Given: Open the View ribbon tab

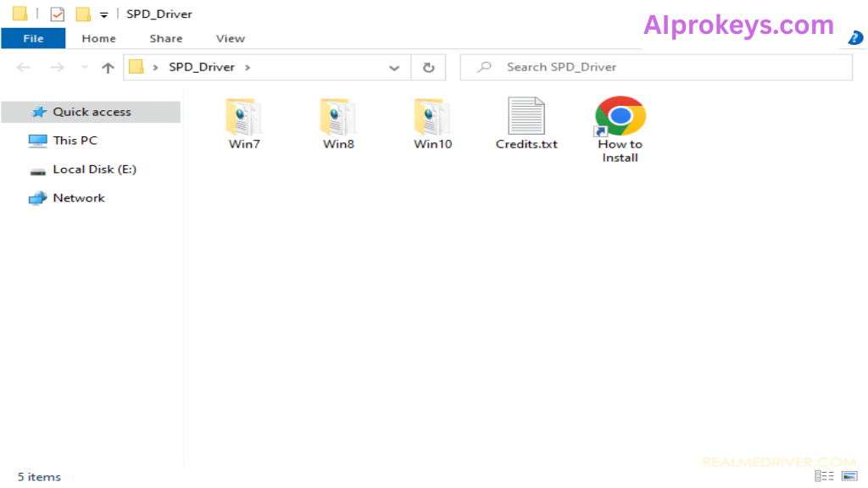Looking at the screenshot, I should click(231, 38).
